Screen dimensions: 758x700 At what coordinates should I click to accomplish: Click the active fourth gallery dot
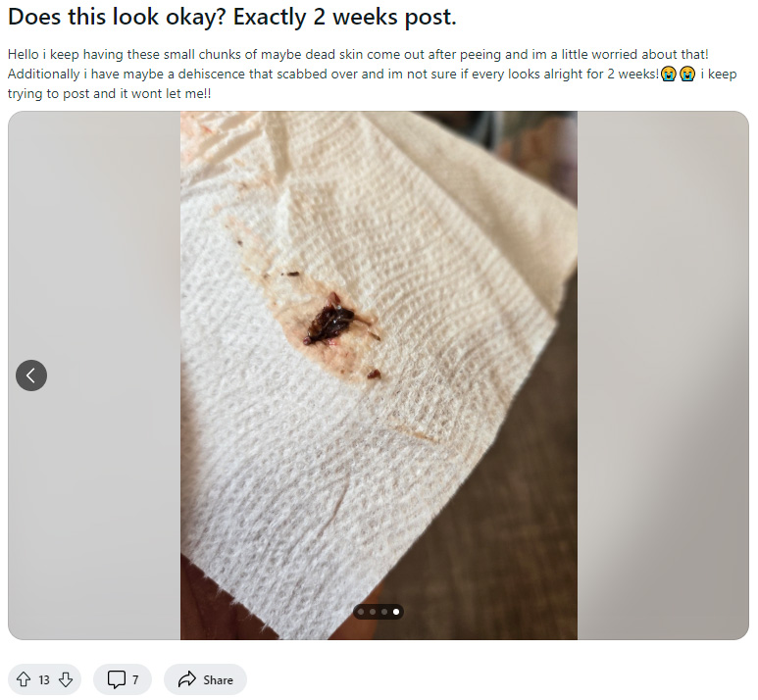[x=396, y=612]
